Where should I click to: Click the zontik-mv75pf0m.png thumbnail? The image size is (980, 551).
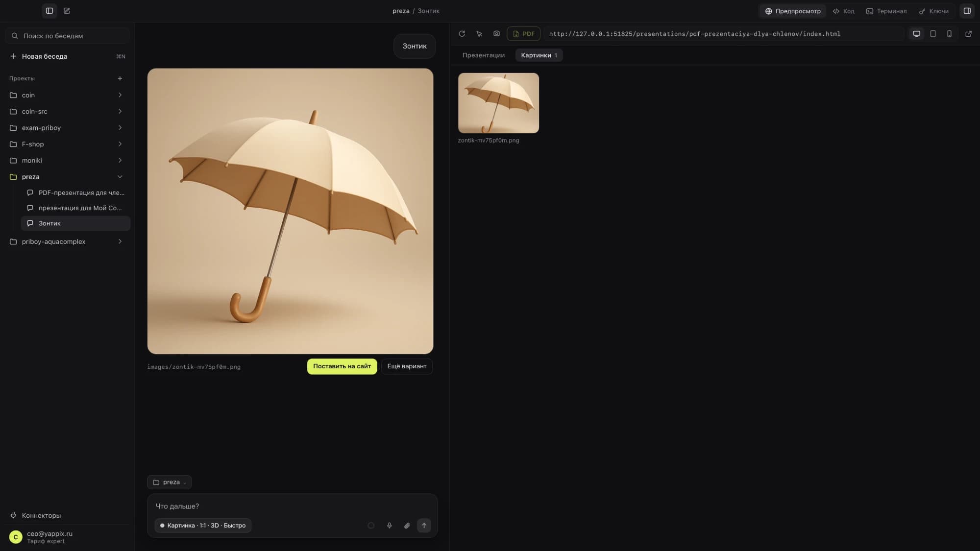[x=498, y=103]
